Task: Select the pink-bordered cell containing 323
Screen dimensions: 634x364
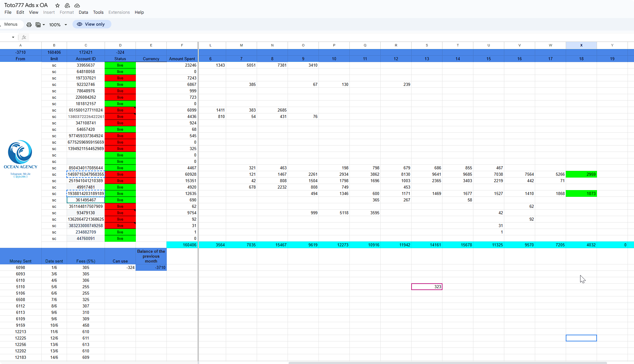Action: (x=427, y=287)
